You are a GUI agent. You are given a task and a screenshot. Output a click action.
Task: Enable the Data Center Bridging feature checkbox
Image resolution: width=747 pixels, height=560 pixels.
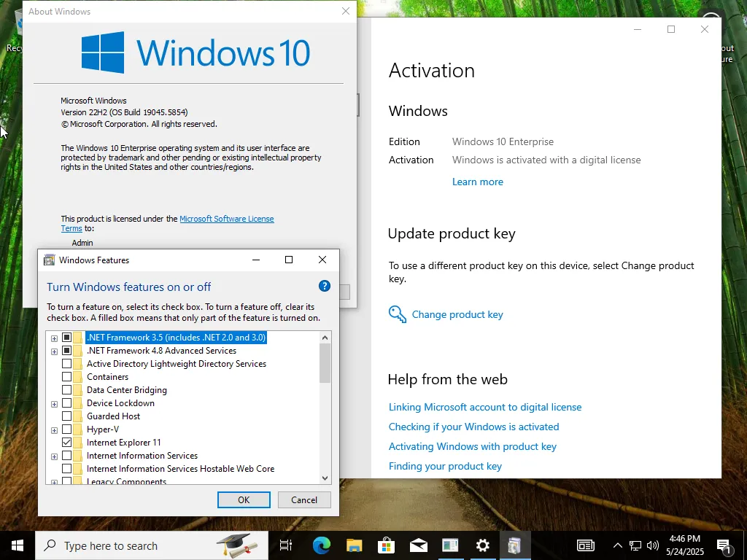(66, 390)
